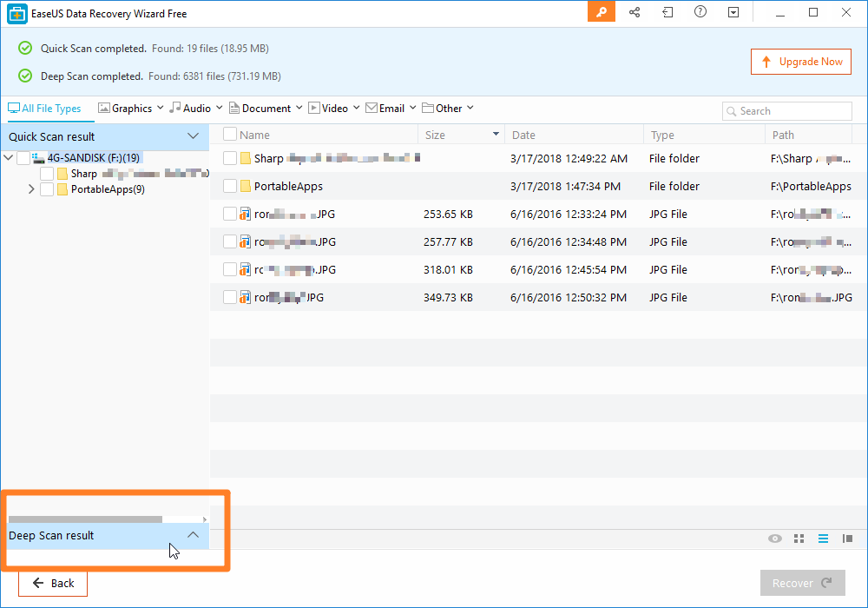Open the Graphics filter dropdown arrow
This screenshot has height=608, width=868.
pyautogui.click(x=160, y=108)
